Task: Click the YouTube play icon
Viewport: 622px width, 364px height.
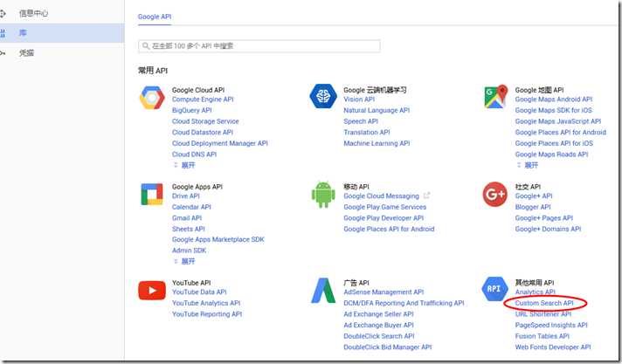Action: tap(152, 291)
